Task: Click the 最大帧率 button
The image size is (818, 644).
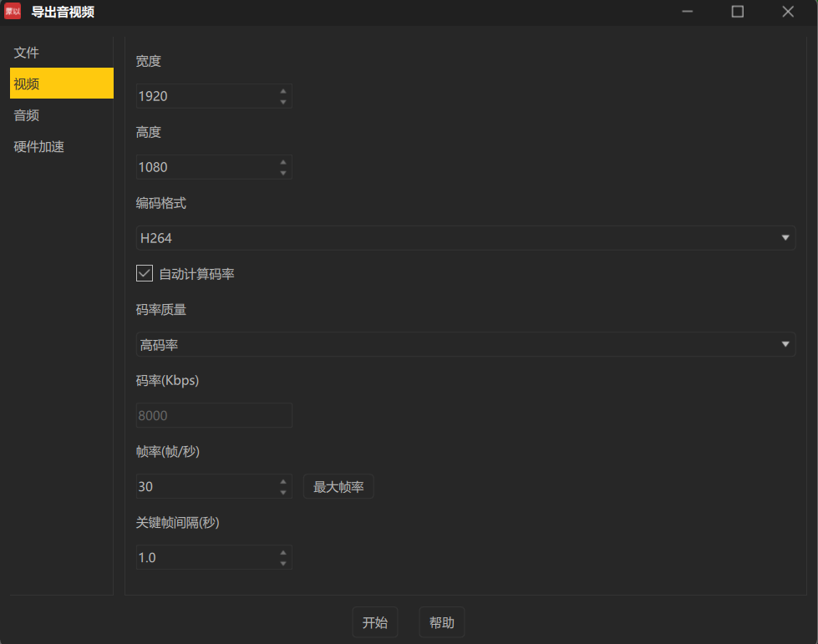Action: pos(338,486)
